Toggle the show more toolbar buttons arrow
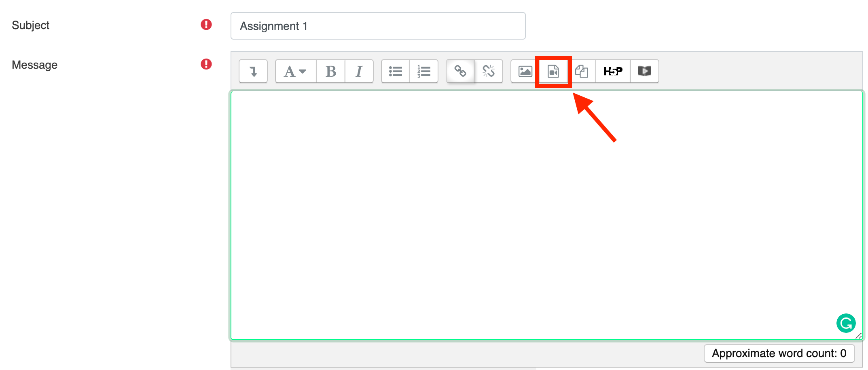Image resolution: width=868 pixels, height=370 pixels. 253,71
